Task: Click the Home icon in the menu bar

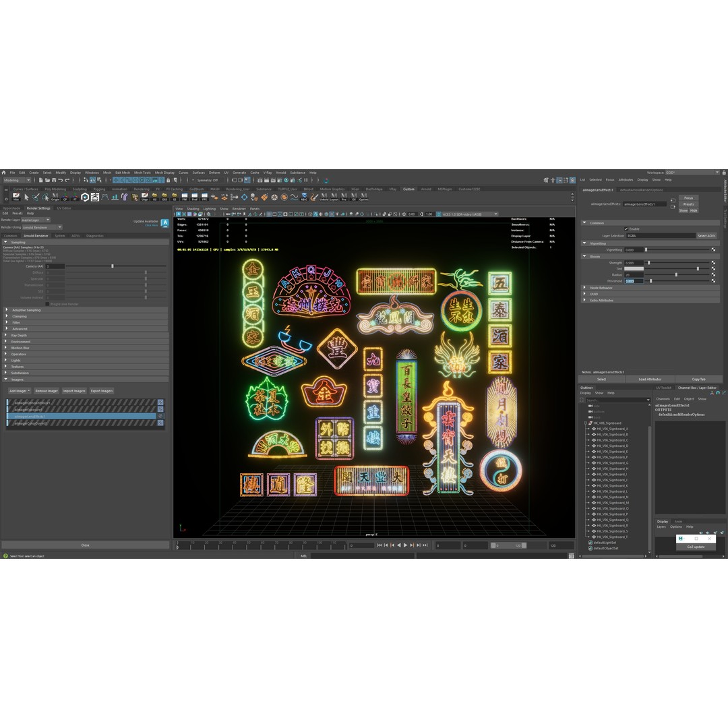Action: 4,173
